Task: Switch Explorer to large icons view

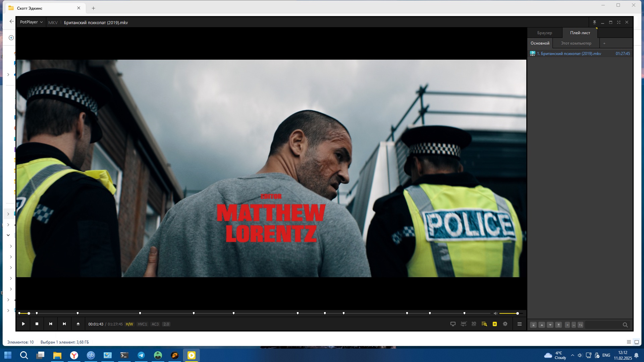Action: tap(637, 342)
